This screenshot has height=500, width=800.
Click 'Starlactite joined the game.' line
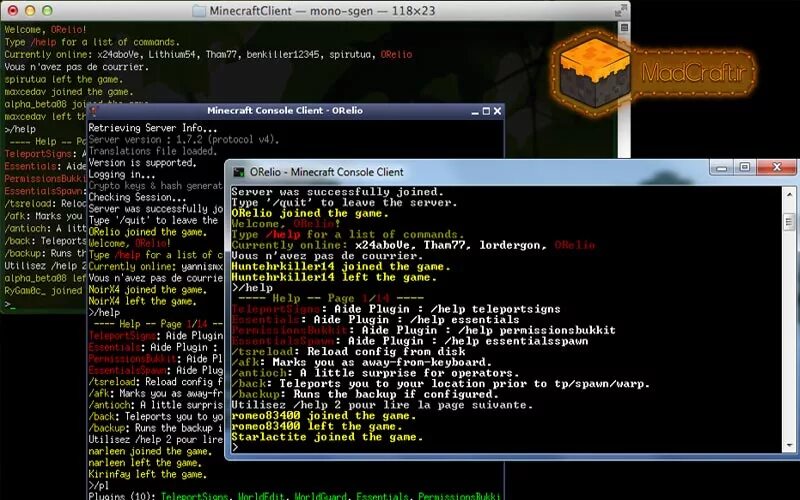click(x=327, y=437)
